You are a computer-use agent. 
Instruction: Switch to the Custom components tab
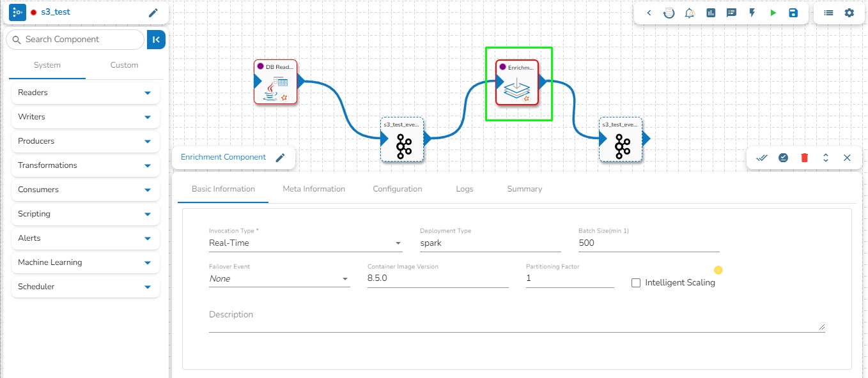point(124,65)
